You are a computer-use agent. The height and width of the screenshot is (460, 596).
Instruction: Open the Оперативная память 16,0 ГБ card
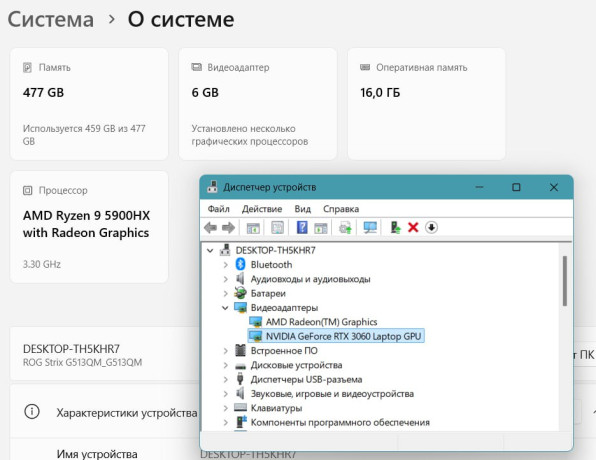click(426, 104)
